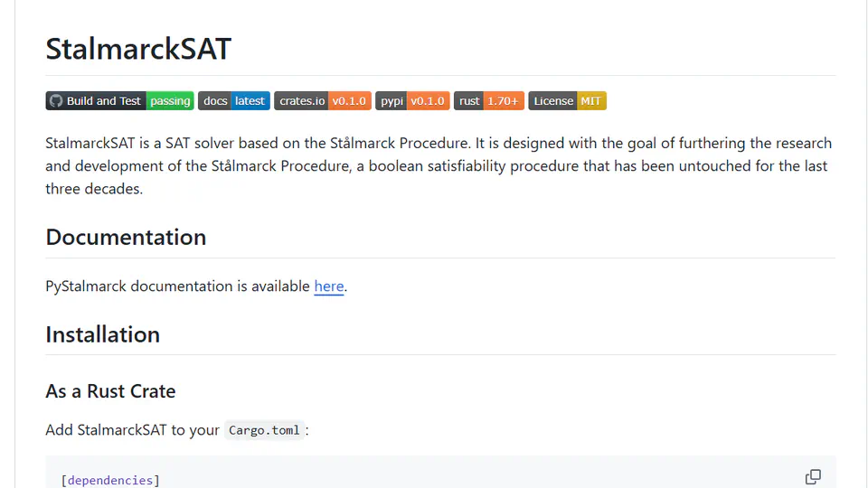Image resolution: width=868 pixels, height=488 pixels.
Task: Click the 'PyStalmarck documentation is available' text
Action: pyautogui.click(x=178, y=286)
